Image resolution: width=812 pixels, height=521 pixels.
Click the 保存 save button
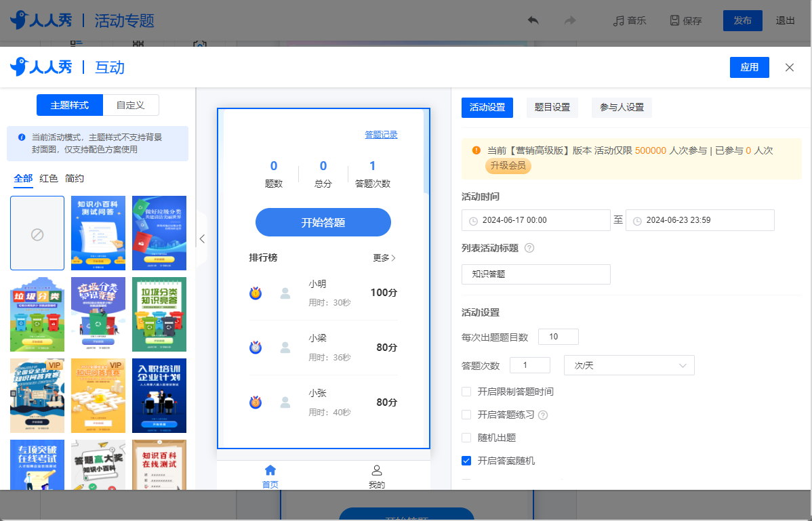pos(686,20)
